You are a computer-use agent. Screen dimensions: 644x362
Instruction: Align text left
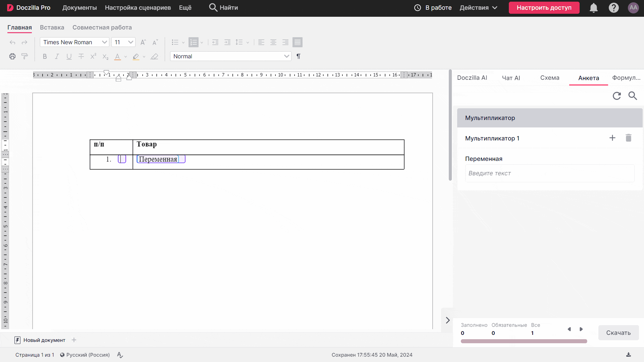point(261,42)
